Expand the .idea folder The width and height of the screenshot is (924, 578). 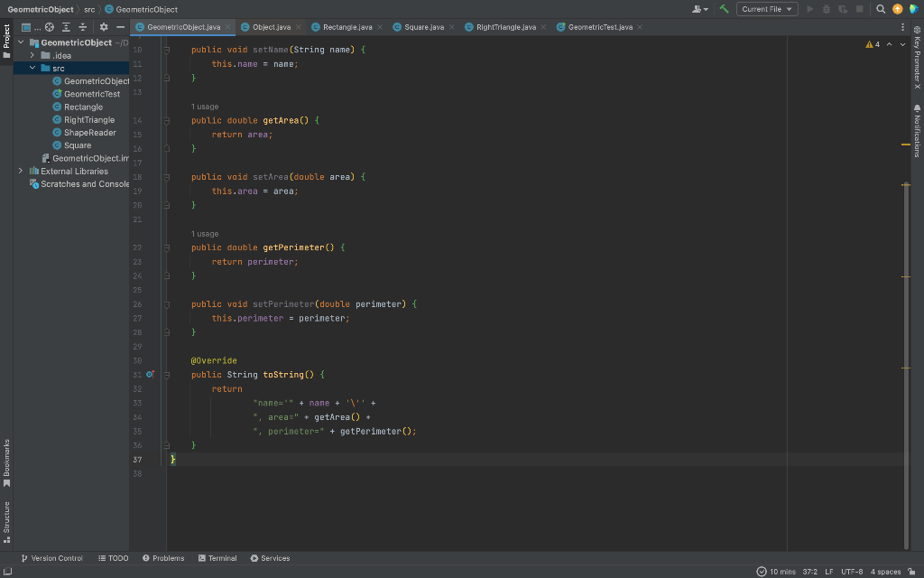click(33, 55)
